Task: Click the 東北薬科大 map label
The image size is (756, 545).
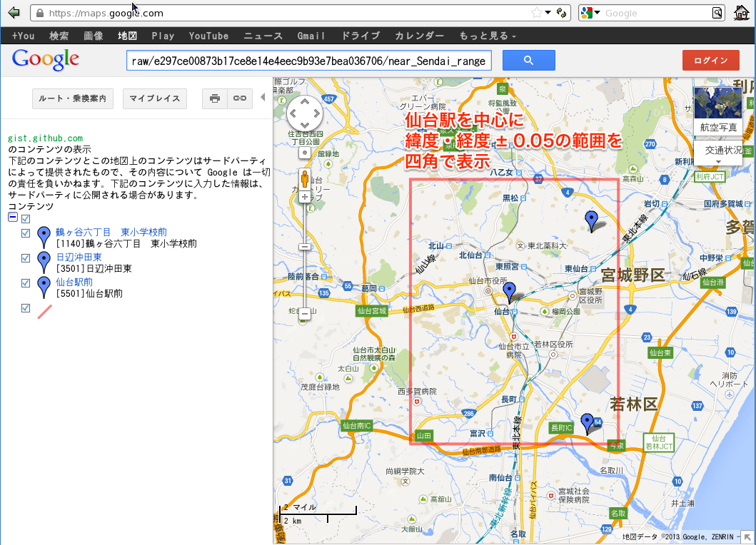Action: [548, 246]
